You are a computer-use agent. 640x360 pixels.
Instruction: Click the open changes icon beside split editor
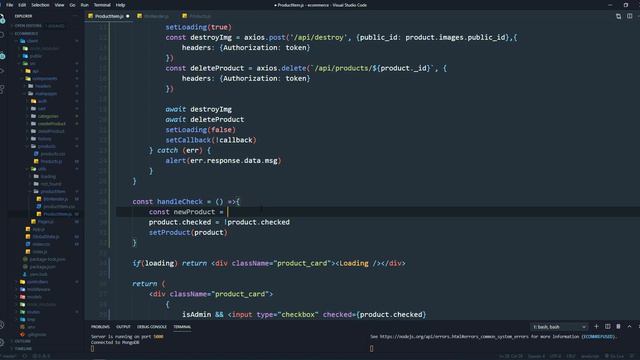pyautogui.click(x=618, y=16)
